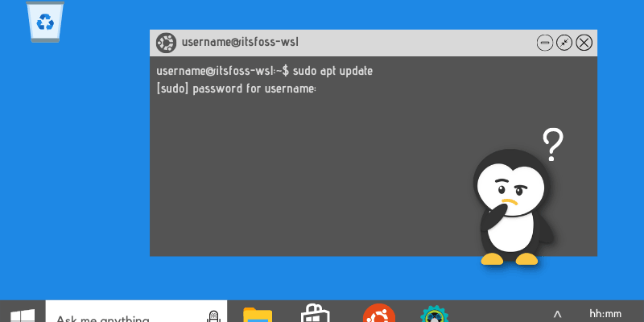Image resolution: width=644 pixels, height=322 pixels.
Task: Close the username@itsfoss-wsl terminal
Action: point(584,43)
